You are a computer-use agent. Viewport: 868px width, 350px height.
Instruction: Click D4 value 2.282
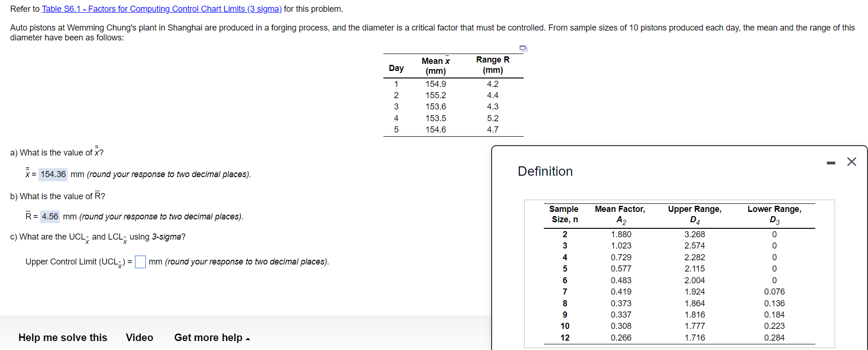[x=695, y=257]
